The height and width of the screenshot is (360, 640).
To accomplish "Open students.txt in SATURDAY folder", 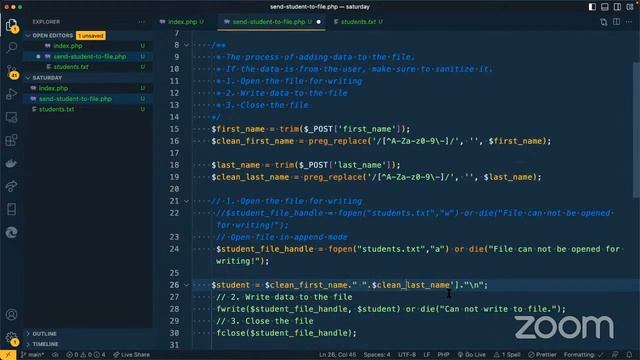I will (56, 109).
